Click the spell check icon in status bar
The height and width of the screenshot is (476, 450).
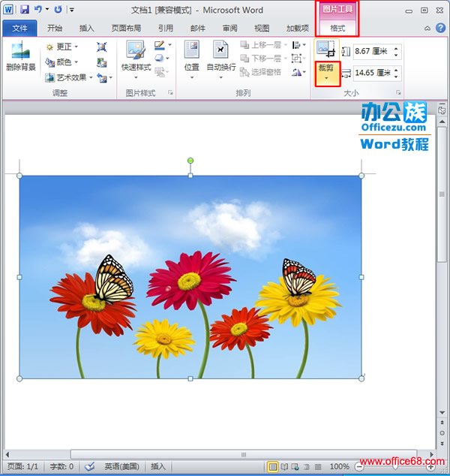tap(89, 466)
